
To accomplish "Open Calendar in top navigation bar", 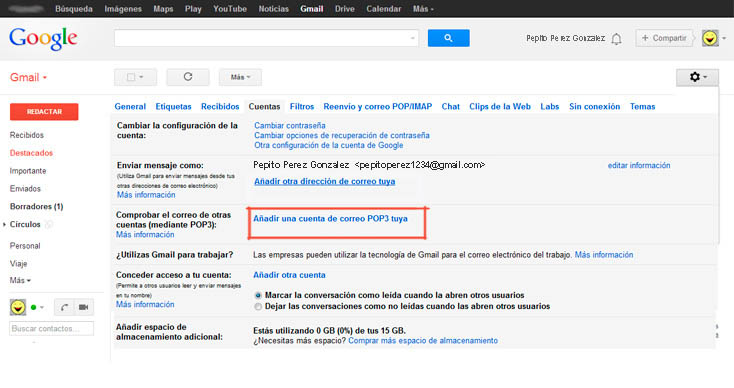I will point(383,8).
